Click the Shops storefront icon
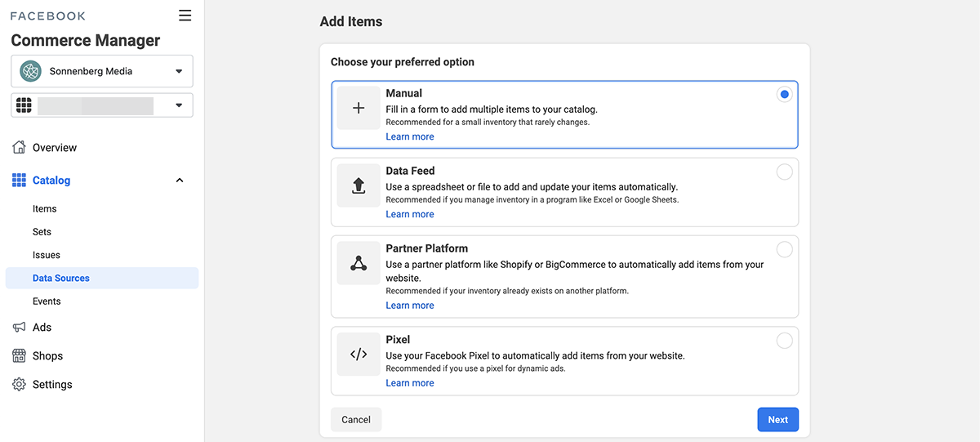Viewport: 980px width, 442px height. 19,356
